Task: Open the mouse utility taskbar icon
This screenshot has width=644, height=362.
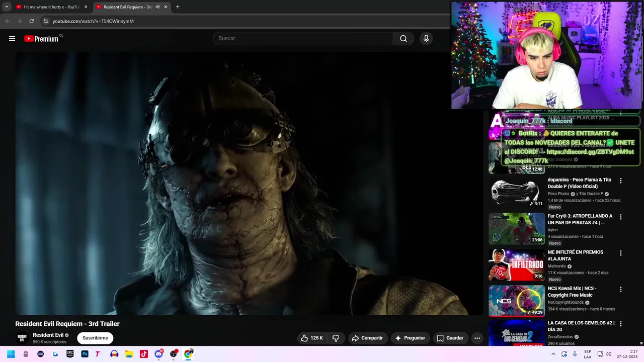Action: coord(26,354)
